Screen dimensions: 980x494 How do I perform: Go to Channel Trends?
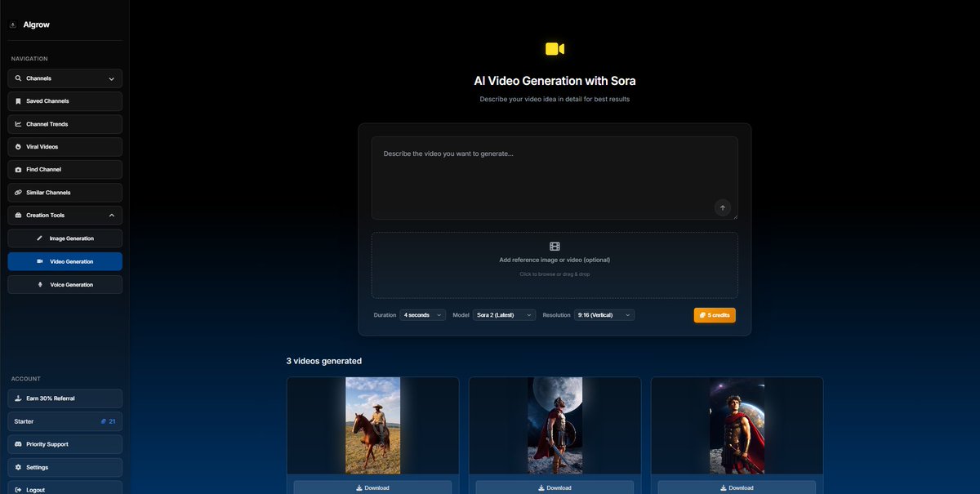pyautogui.click(x=65, y=124)
